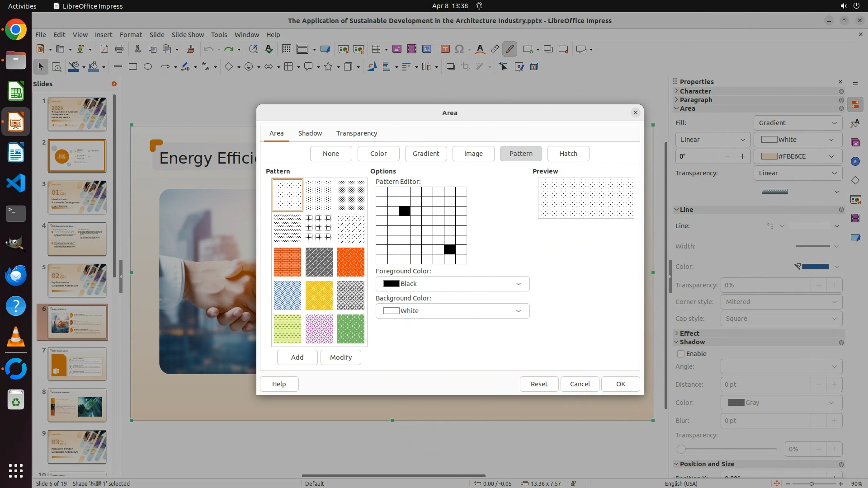The height and width of the screenshot is (488, 868).
Task: Click the Modify pattern button
Action: (x=340, y=357)
